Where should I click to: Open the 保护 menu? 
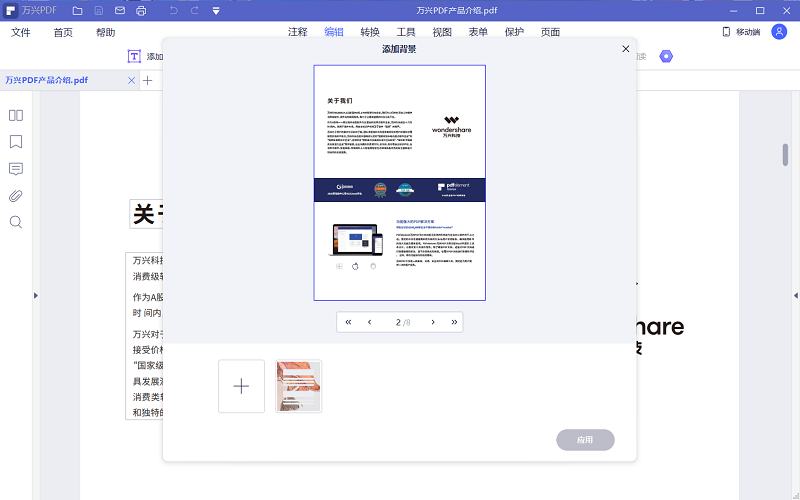click(x=514, y=32)
